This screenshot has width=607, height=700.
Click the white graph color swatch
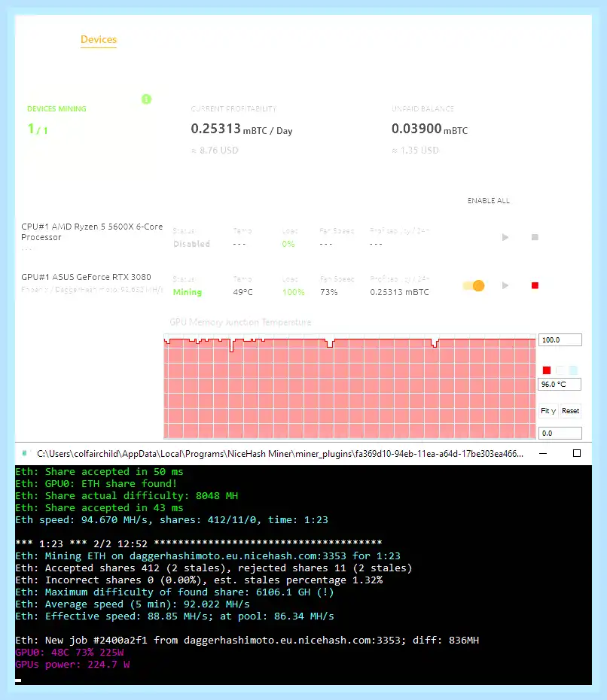click(x=560, y=370)
